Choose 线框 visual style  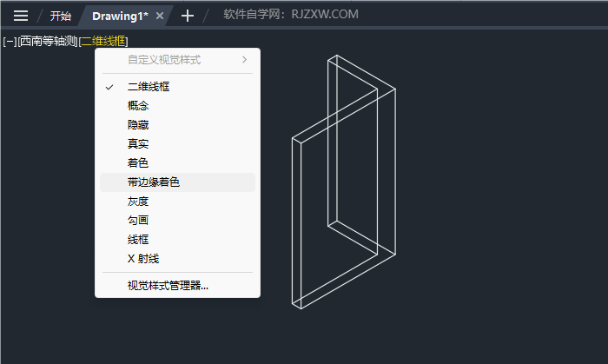pyautogui.click(x=177, y=239)
